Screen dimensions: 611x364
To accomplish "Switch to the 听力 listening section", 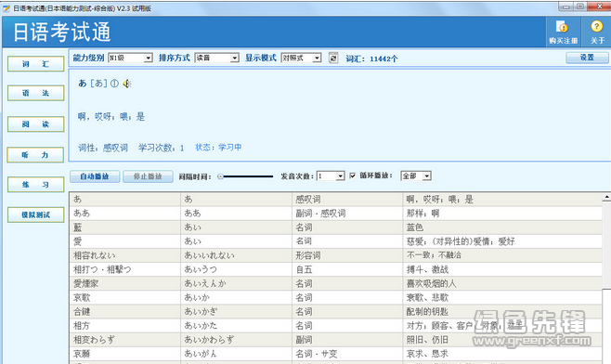I will pos(36,155).
